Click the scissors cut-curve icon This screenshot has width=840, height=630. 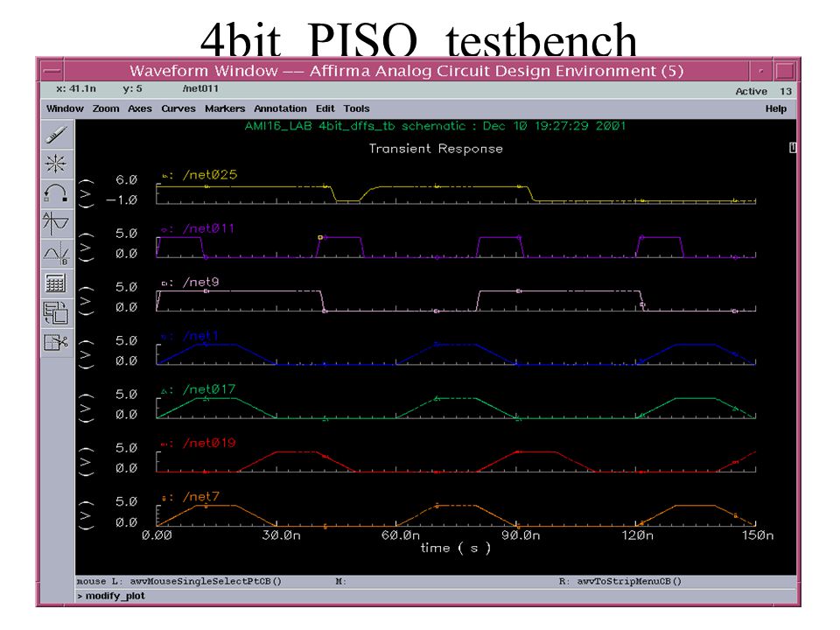[56, 342]
